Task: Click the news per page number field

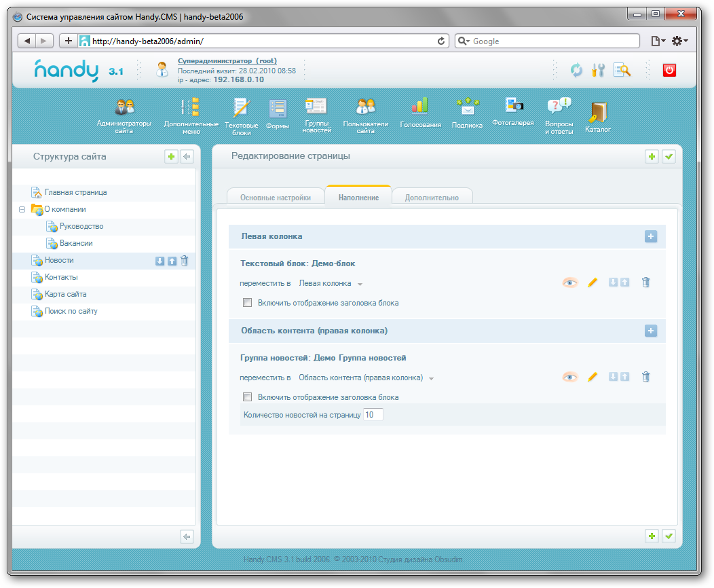Action: click(x=373, y=414)
